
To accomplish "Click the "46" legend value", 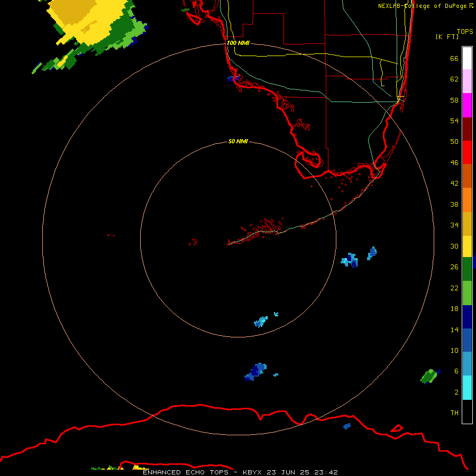I will click(454, 163).
